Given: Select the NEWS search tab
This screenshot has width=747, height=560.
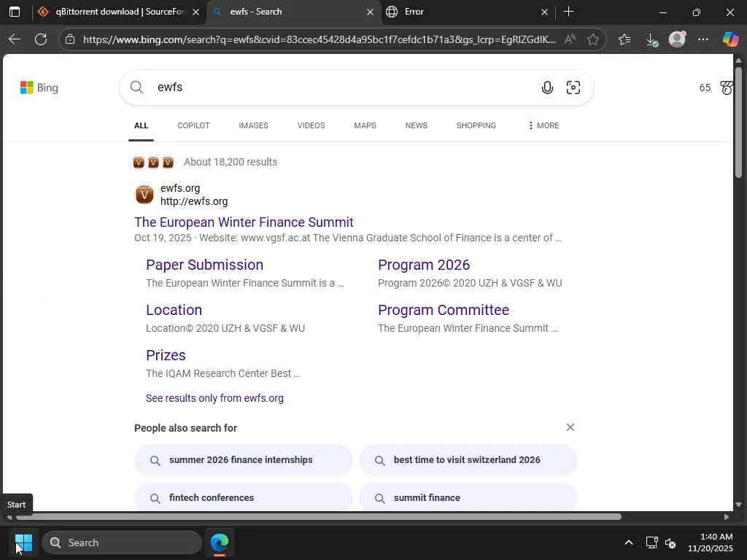Looking at the screenshot, I should (x=417, y=125).
